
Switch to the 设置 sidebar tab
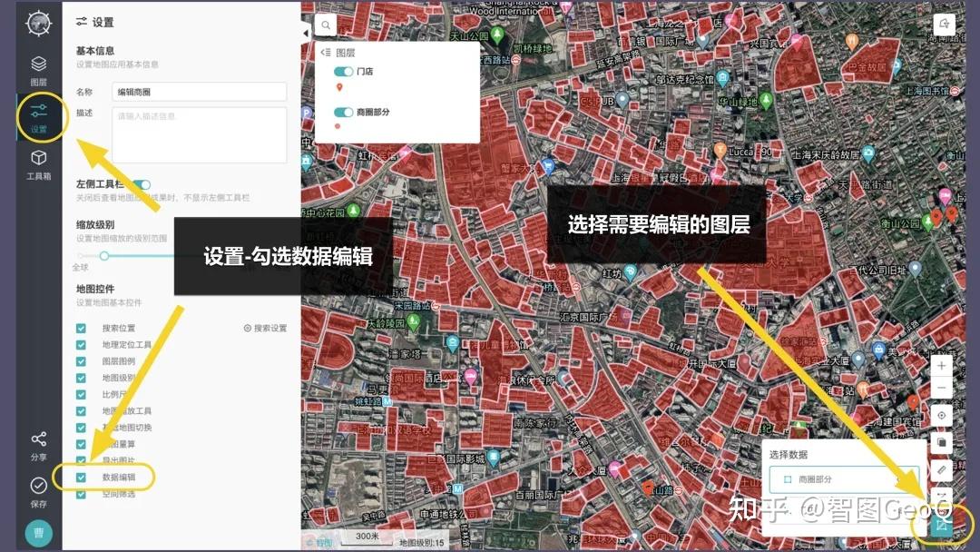[37, 115]
